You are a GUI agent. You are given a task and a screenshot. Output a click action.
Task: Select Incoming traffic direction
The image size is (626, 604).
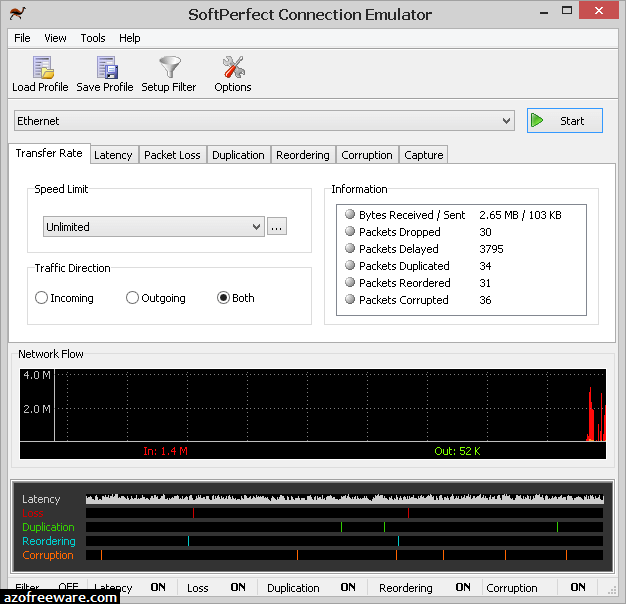(64, 298)
